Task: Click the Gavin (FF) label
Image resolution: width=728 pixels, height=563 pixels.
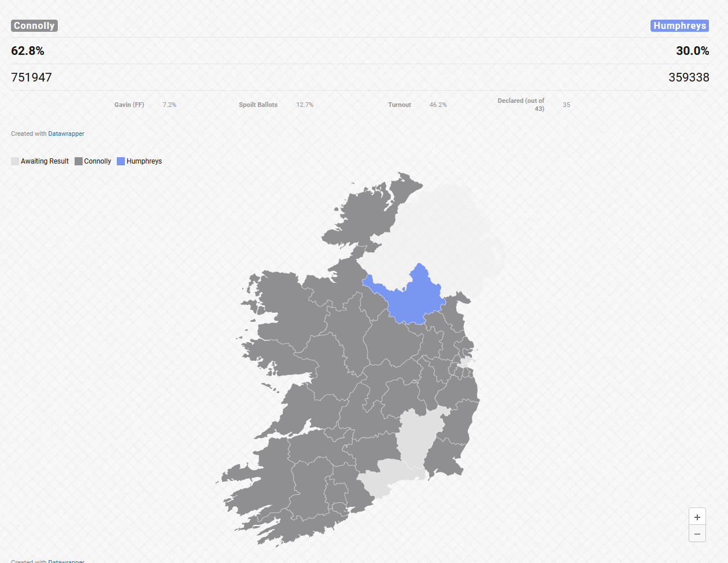Action: click(129, 105)
